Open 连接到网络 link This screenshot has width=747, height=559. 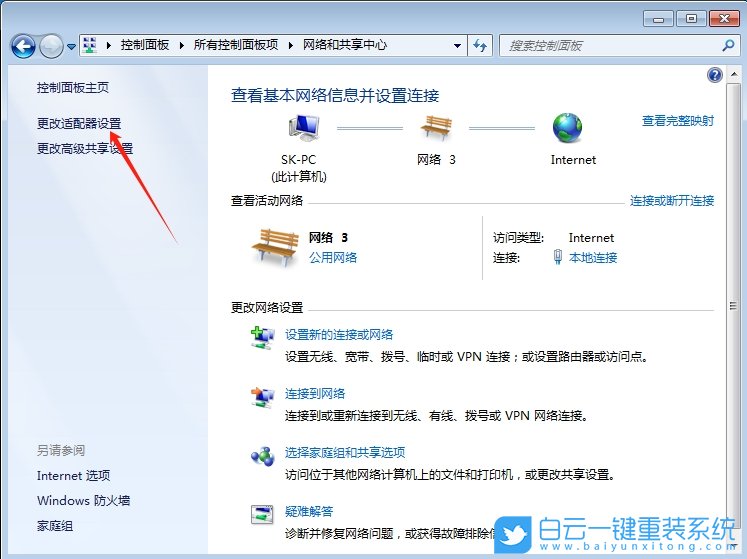[315, 394]
